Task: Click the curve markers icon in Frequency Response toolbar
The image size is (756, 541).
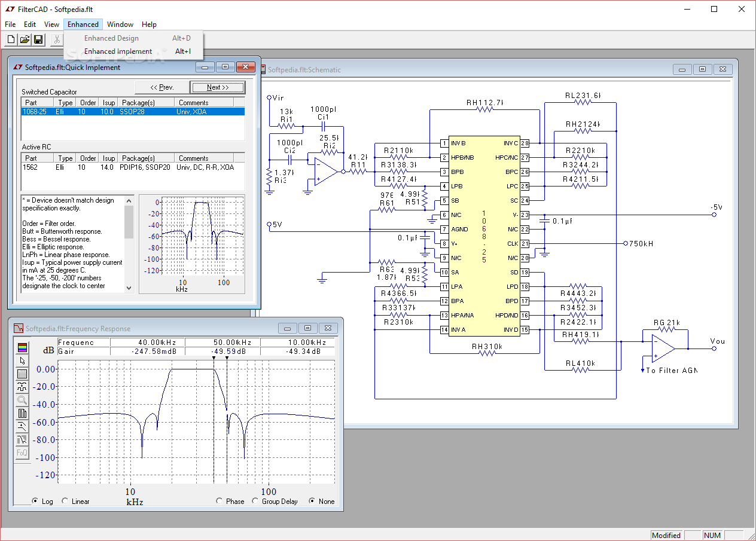Action: [x=22, y=387]
